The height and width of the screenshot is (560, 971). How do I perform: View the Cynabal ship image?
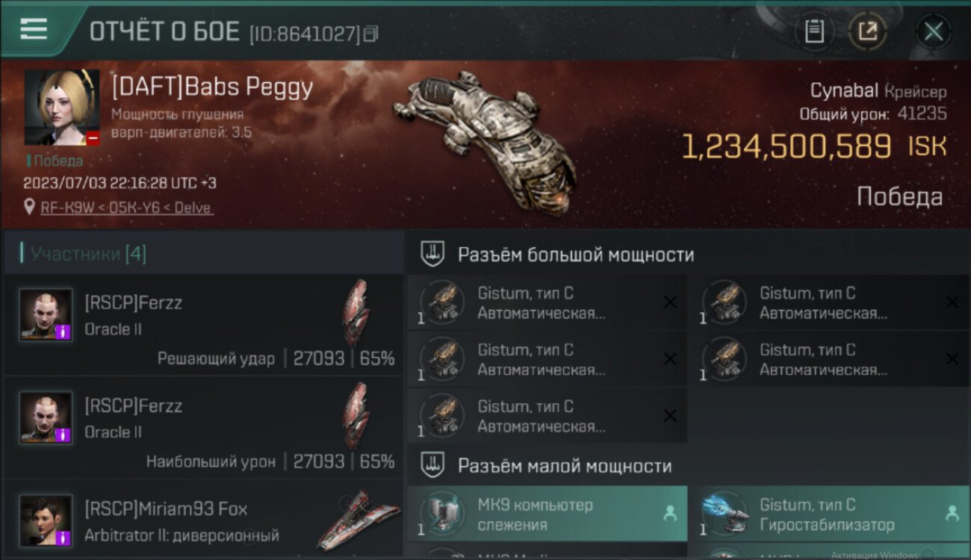(x=484, y=140)
